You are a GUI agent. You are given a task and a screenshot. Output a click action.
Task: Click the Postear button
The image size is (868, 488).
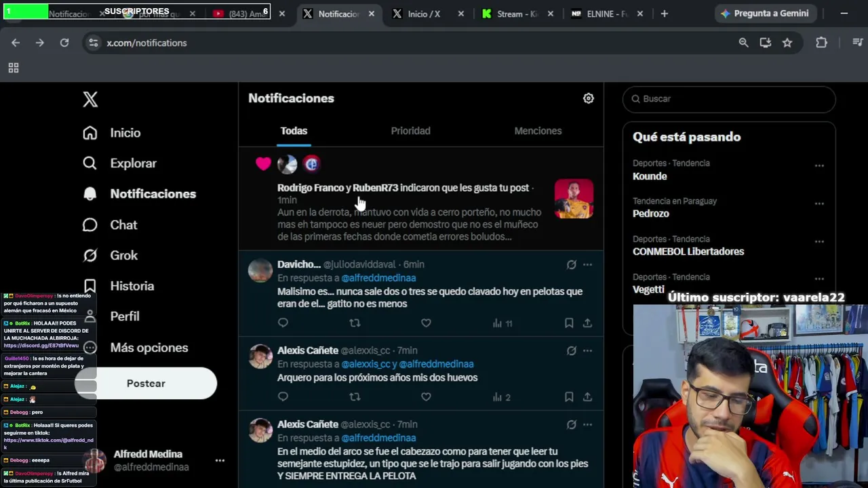coord(146,384)
